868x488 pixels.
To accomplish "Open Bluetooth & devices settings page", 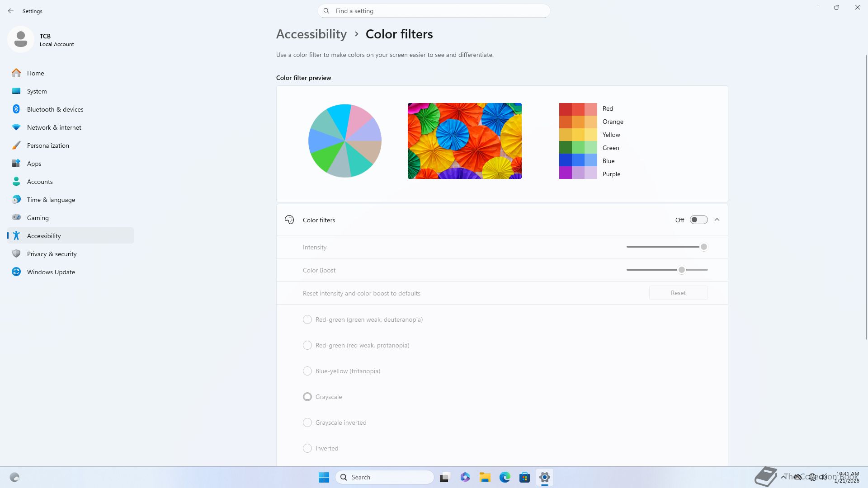I will [55, 109].
